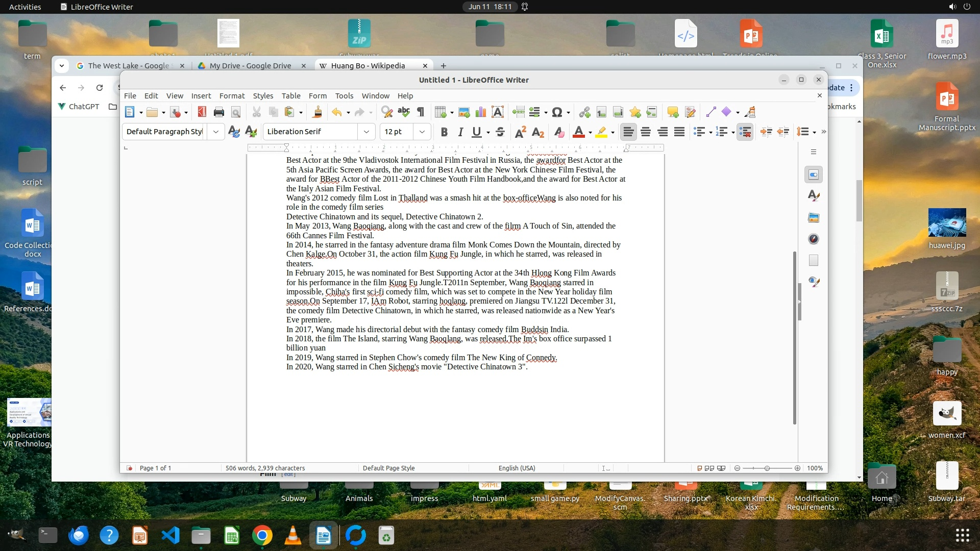Insert a comment using toolbar icon
Screen dimensions: 980x551
click(673, 112)
